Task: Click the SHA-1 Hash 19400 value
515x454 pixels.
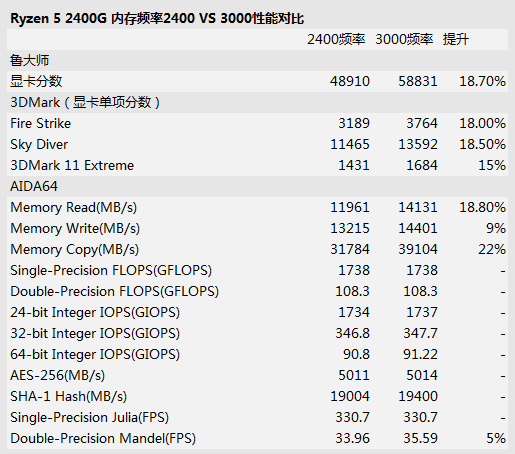Action: [x=418, y=396]
